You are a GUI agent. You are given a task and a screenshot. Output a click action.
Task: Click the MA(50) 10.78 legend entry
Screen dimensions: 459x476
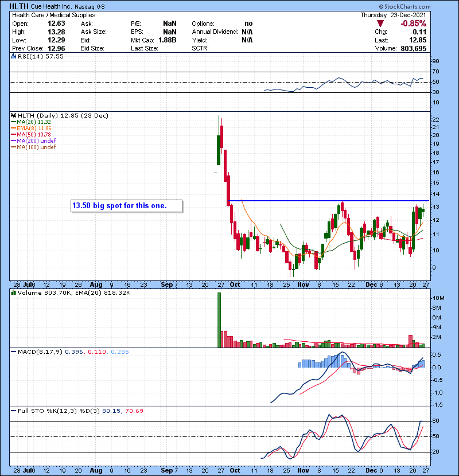tap(31, 134)
